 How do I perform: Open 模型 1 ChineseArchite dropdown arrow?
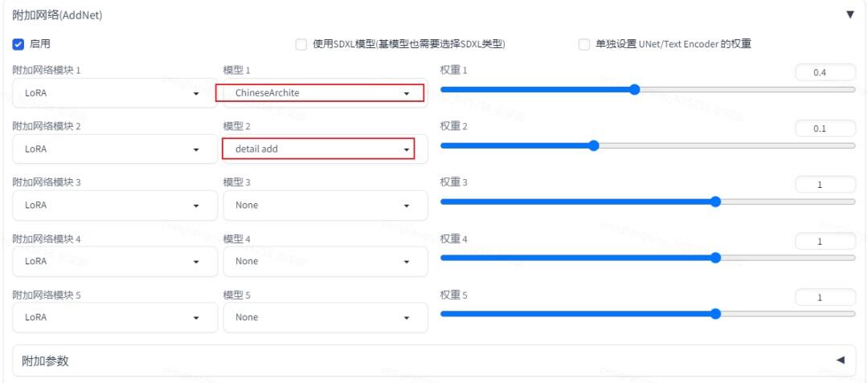407,93
